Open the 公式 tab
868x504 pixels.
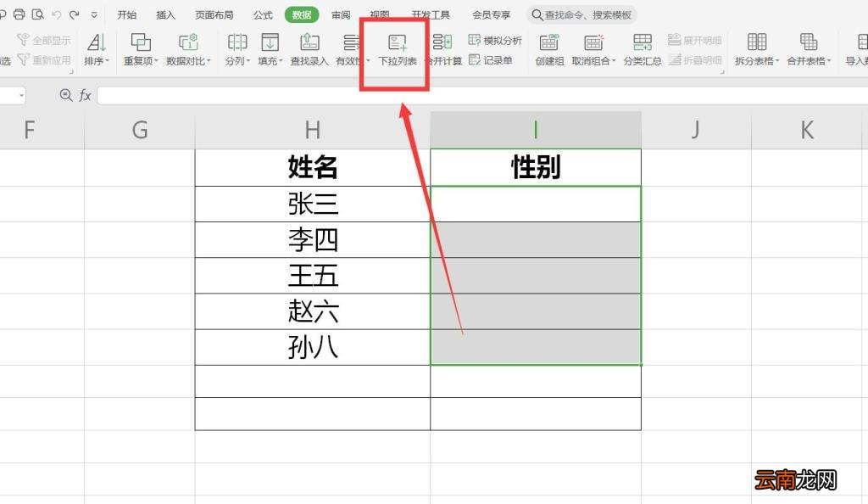point(263,15)
